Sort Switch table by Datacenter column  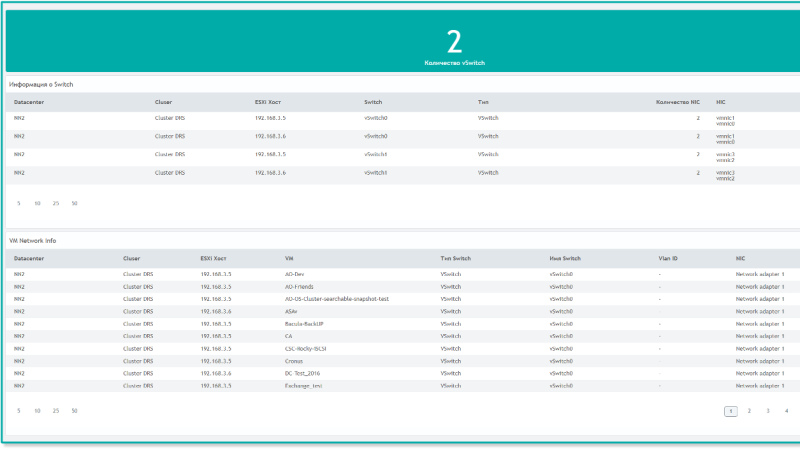pyautogui.click(x=29, y=102)
